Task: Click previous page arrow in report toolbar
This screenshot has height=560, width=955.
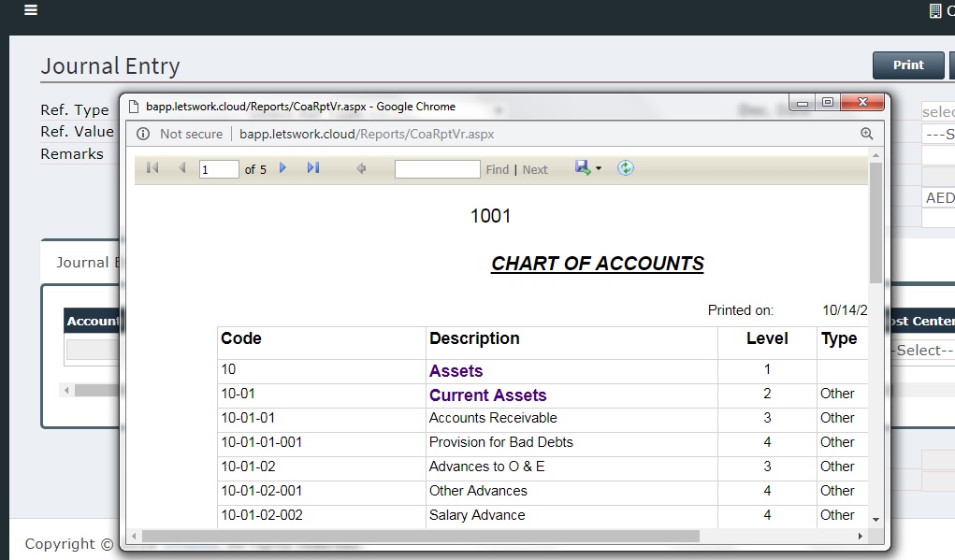Action: (181, 168)
